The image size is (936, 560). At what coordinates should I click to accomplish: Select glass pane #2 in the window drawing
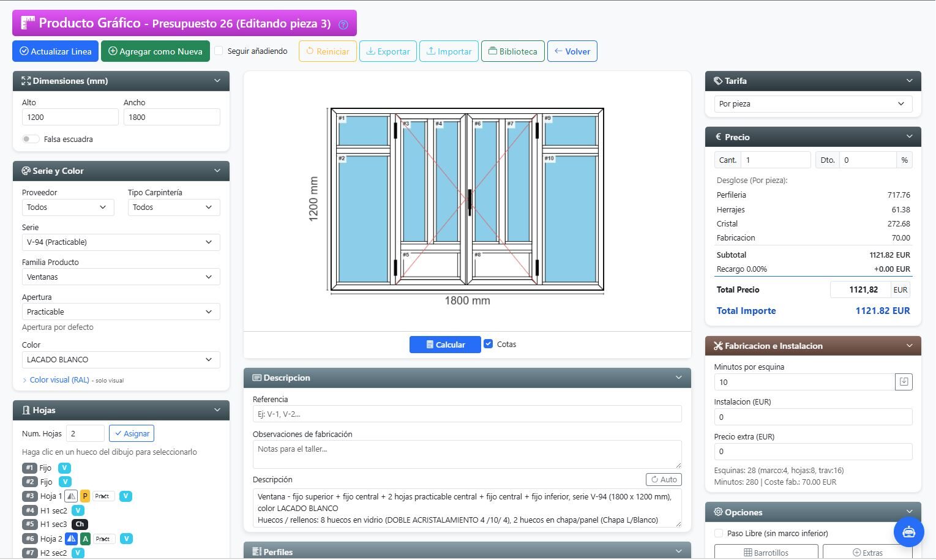pos(363,218)
